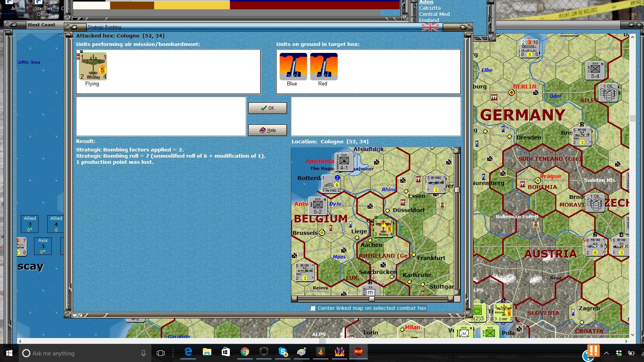Click the Allied 3 sea box
Image resolution: width=644 pixels, height=362 pixels.
30,224
